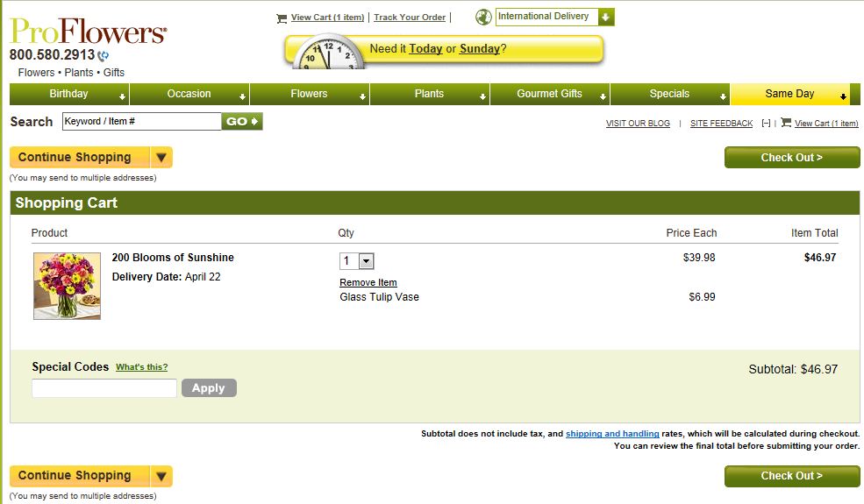Image resolution: width=864 pixels, height=504 pixels.
Task: Click the Remove Item link
Action: pos(368,282)
